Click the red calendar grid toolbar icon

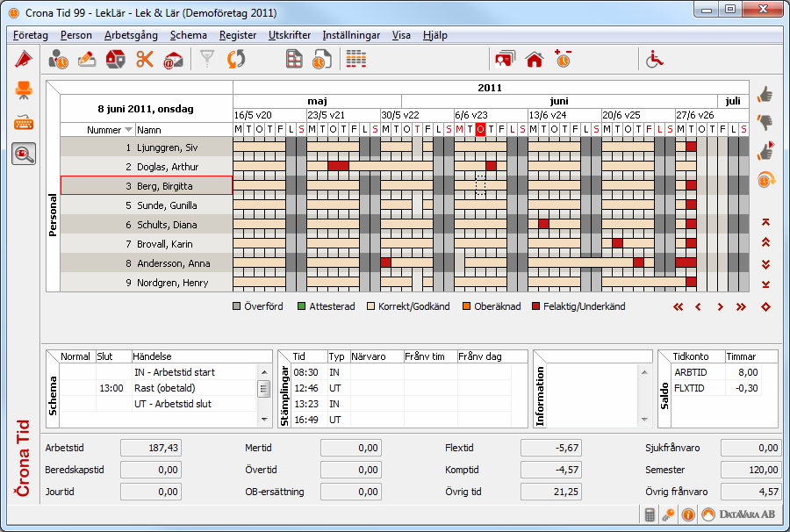[x=356, y=60]
